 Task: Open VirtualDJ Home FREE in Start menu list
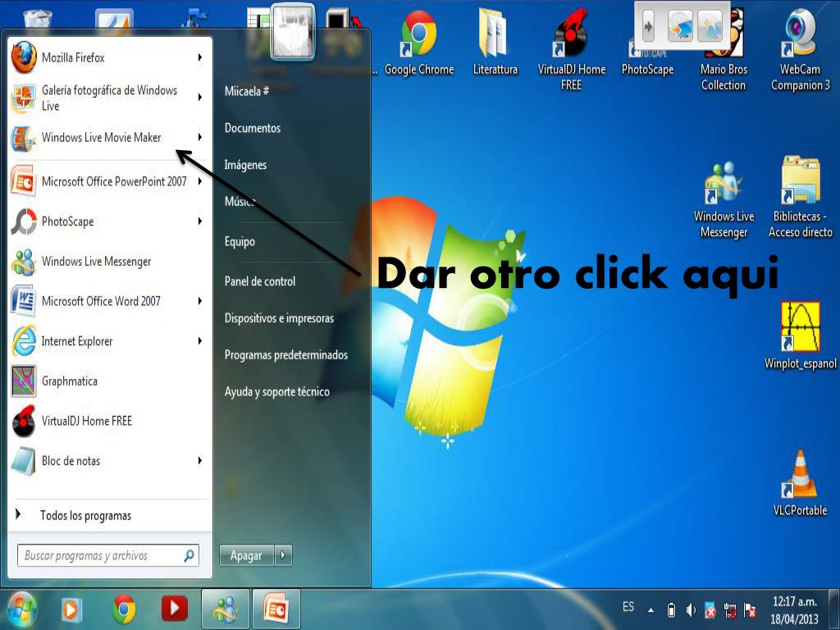click(109, 421)
